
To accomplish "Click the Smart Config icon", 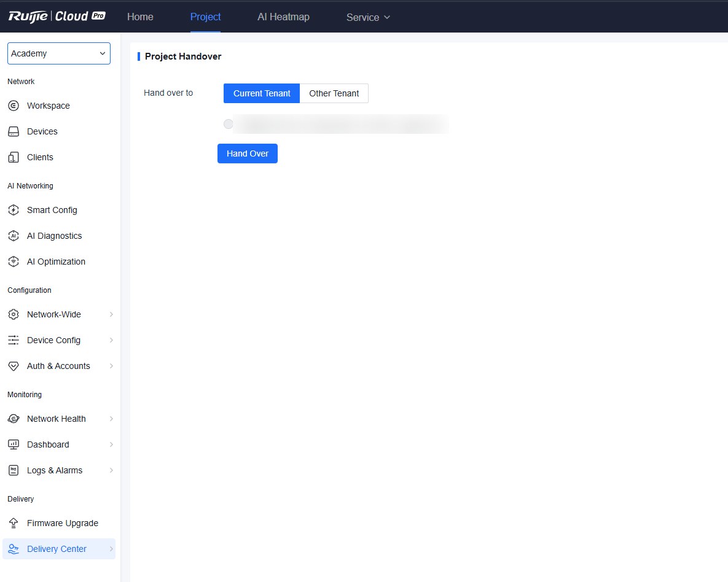I will [14, 210].
